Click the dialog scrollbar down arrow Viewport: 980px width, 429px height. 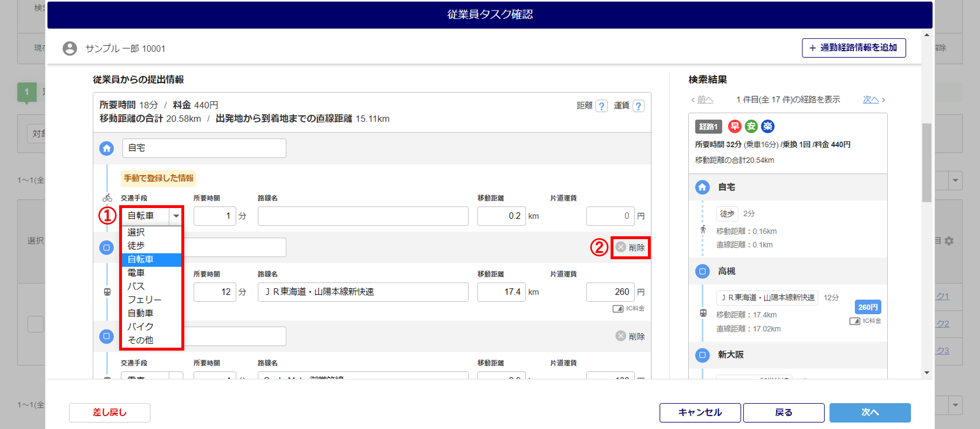[927, 373]
